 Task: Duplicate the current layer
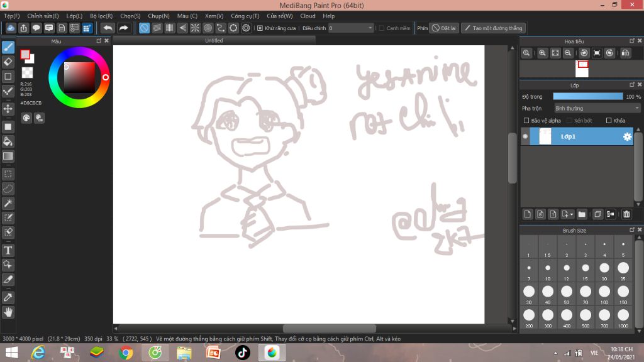coord(597,214)
